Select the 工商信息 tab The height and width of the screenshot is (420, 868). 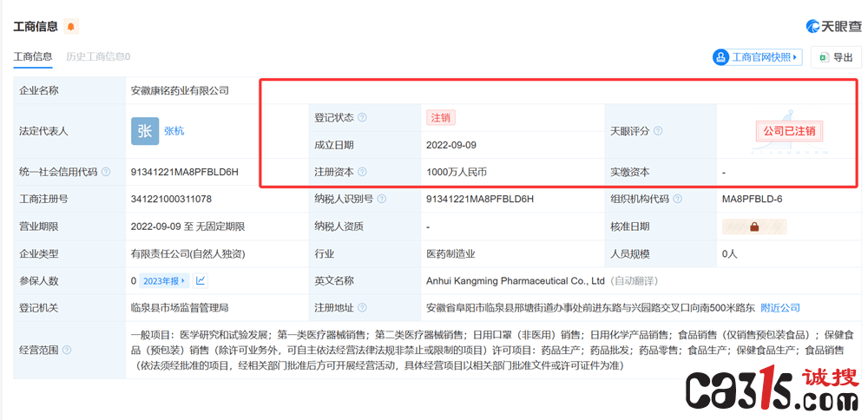point(33,56)
